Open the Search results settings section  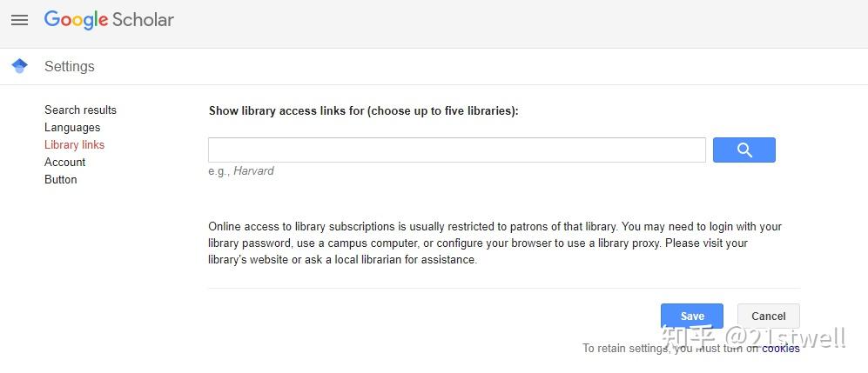pyautogui.click(x=80, y=110)
